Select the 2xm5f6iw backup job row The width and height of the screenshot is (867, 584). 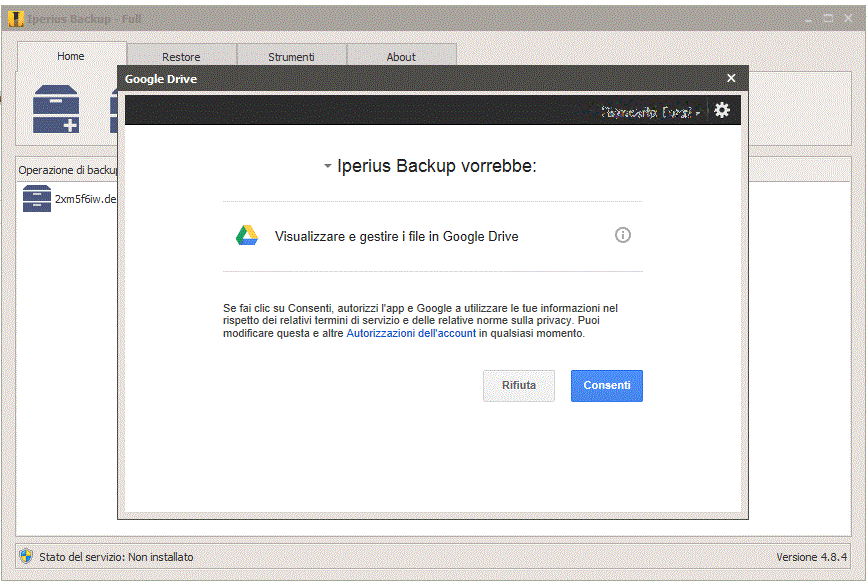pos(69,199)
